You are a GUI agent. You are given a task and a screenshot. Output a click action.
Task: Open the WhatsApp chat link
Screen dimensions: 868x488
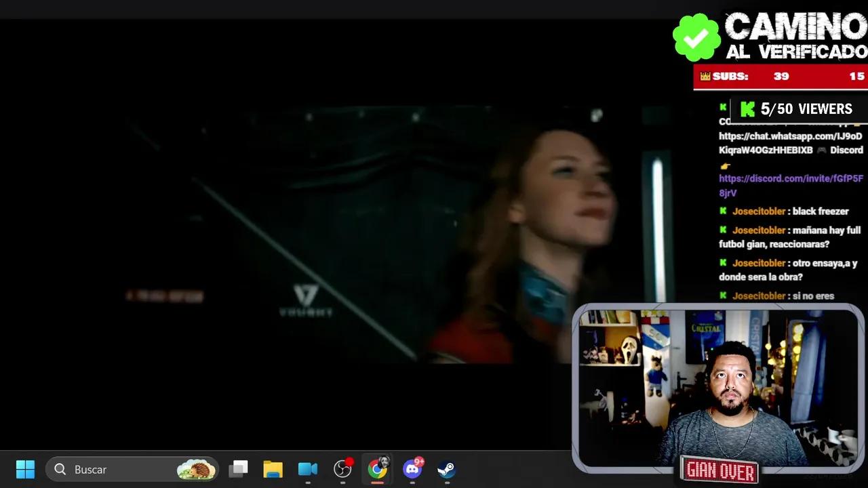pos(790,136)
